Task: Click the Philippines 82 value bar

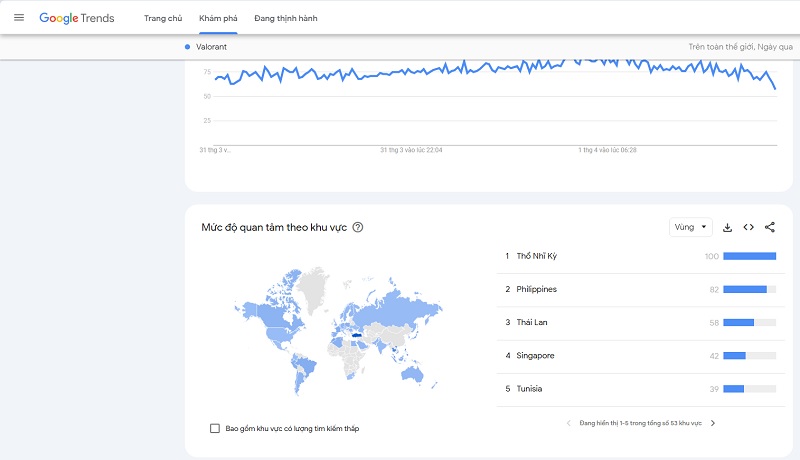Action: [749, 289]
